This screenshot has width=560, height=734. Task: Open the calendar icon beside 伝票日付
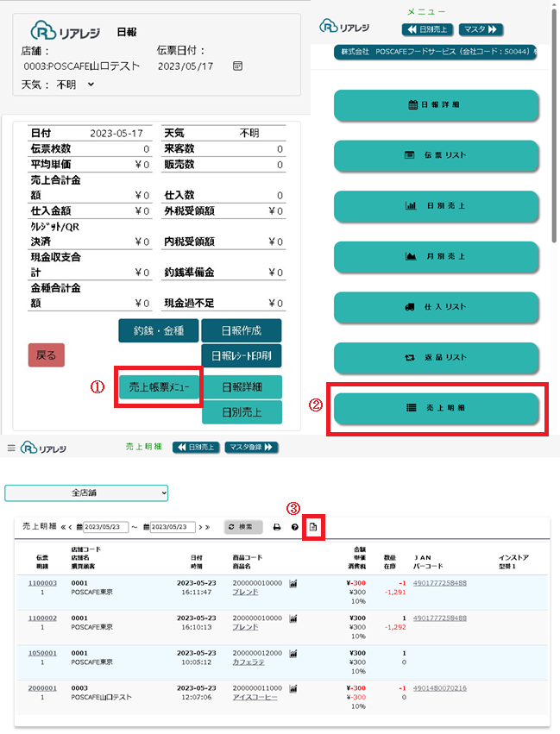coord(237,66)
